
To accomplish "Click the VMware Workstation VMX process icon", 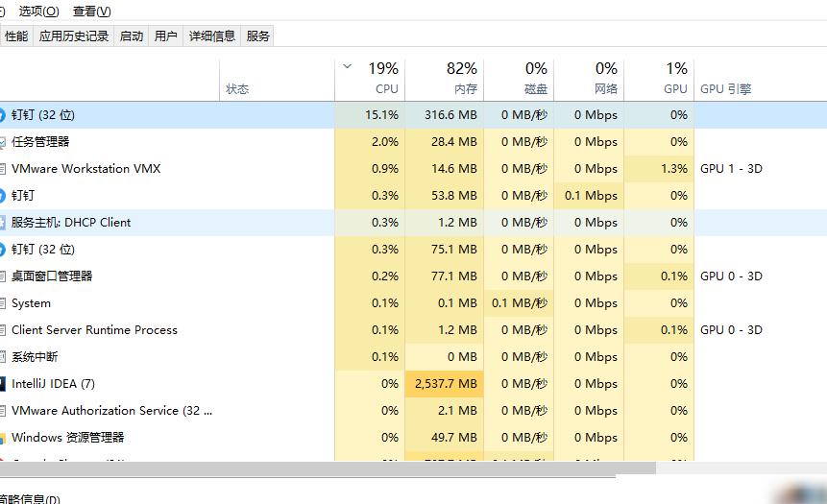I will 2,169.
